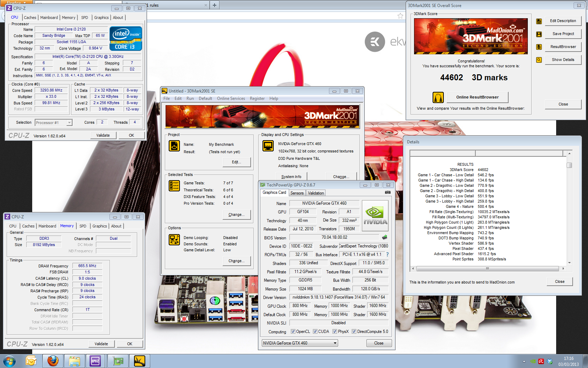This screenshot has width=588, height=368.
Task: Click System Info in 3DMark2001
Action: point(291,176)
